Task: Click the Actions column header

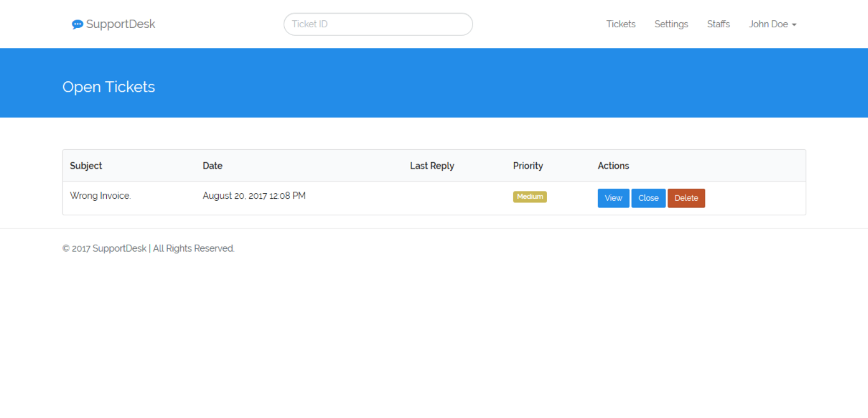Action: [613, 165]
